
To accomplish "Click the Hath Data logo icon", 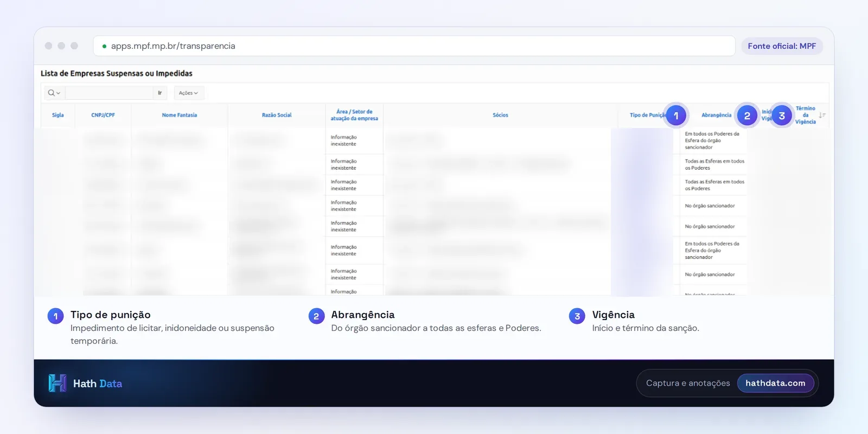I will 58,384.
